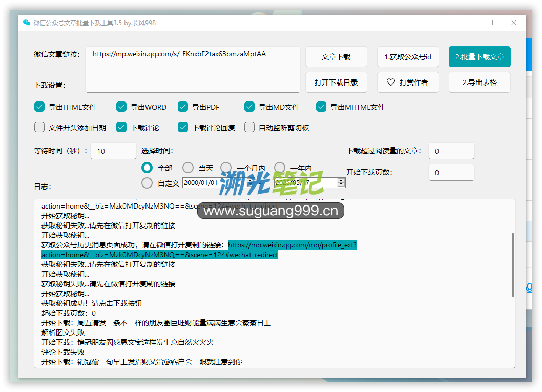The image size is (542, 392).
Task: Maximize the download tool window
Action: 490,23
